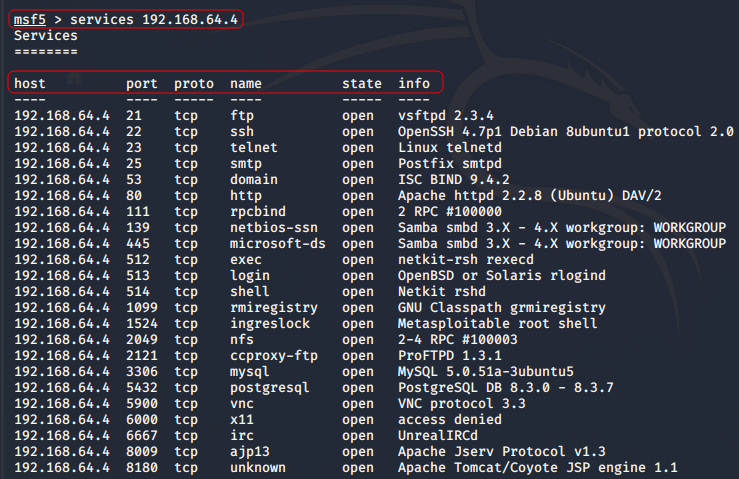739x479 pixels.
Task: Click the 'ftp' service name
Action: pos(242,116)
